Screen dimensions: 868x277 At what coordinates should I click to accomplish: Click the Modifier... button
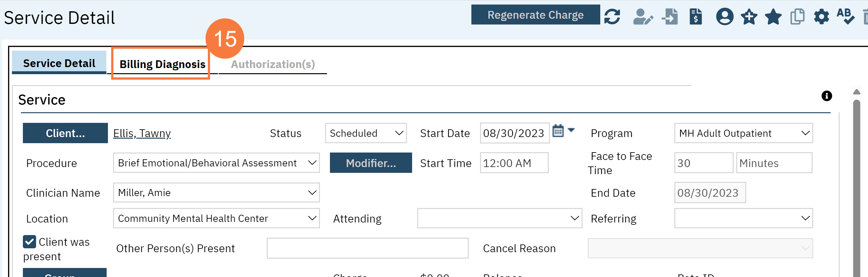(371, 163)
